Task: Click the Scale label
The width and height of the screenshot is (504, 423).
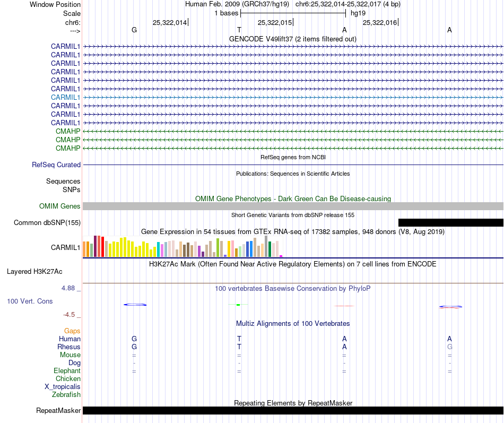Action: pyautogui.click(x=72, y=13)
